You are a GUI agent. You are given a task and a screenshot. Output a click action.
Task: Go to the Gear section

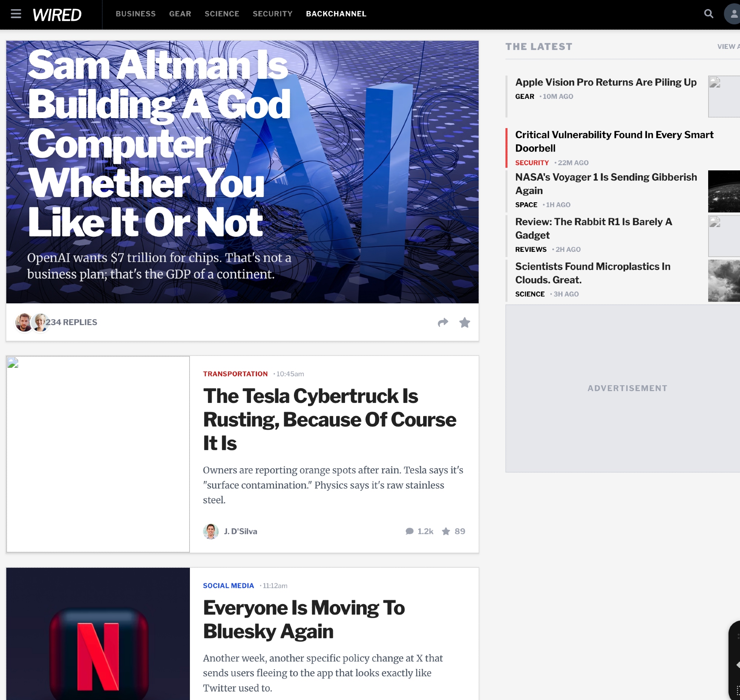(x=180, y=14)
